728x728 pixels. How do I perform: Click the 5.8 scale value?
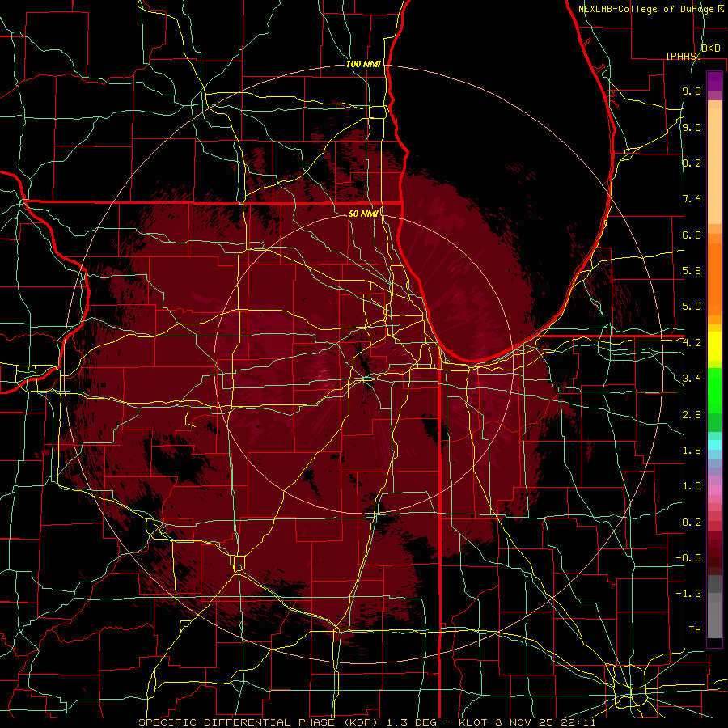point(692,271)
